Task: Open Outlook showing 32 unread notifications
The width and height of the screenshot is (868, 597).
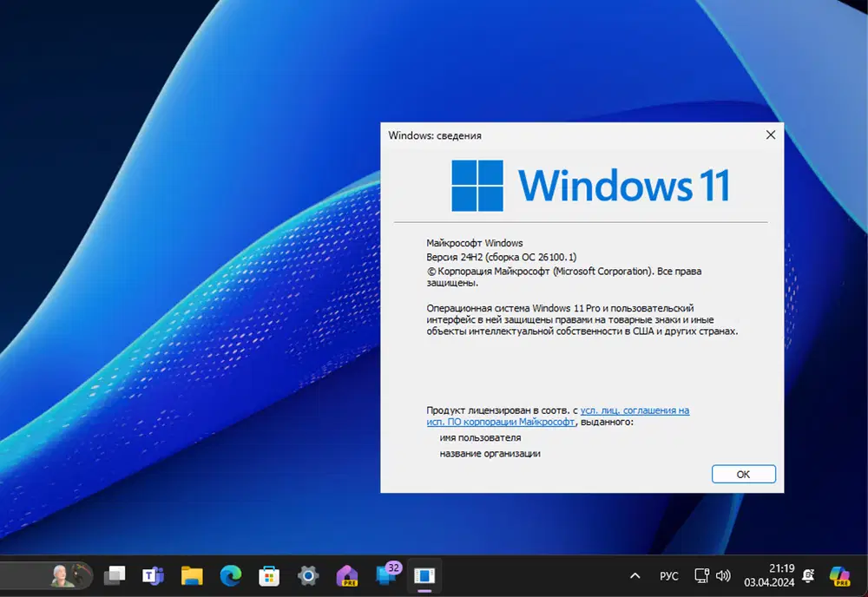Action: (383, 575)
